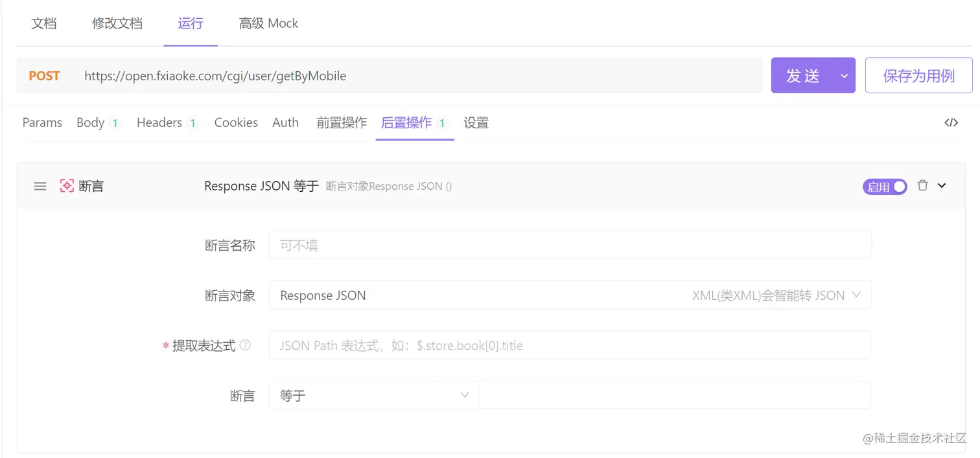Click the 保存为用例 button
Screen dimensions: 980x458
pyautogui.click(x=918, y=75)
